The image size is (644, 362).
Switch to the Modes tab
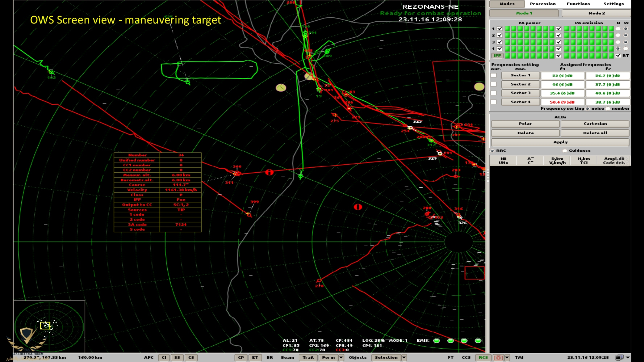[x=507, y=4]
